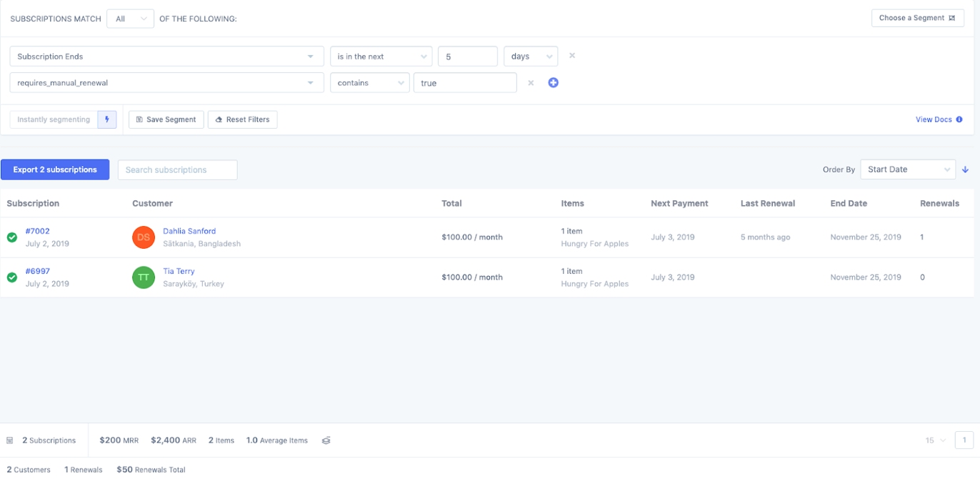Open the 'days' time unit dropdown
Viewport: 980px width, 479px height.
tap(530, 56)
